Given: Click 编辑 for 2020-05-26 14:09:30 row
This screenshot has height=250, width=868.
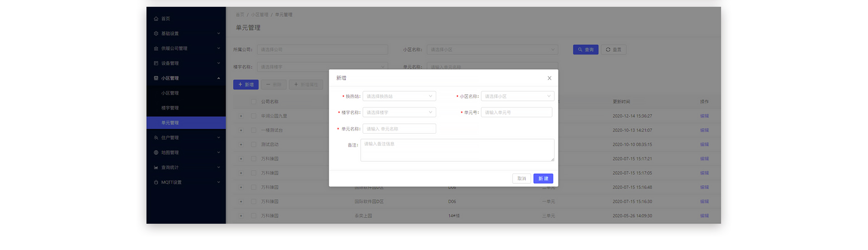Looking at the screenshot, I should (704, 216).
